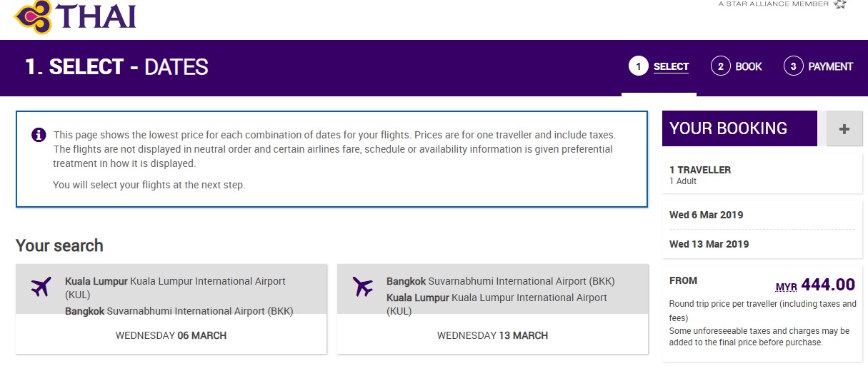This screenshot has width=868, height=366.
Task: Click the Wed 6 Mar 2019 booking date
Action: pyautogui.click(x=706, y=215)
